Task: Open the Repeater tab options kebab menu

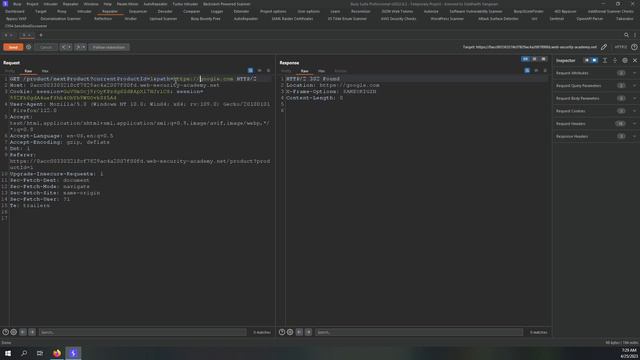Action: tap(635, 36)
